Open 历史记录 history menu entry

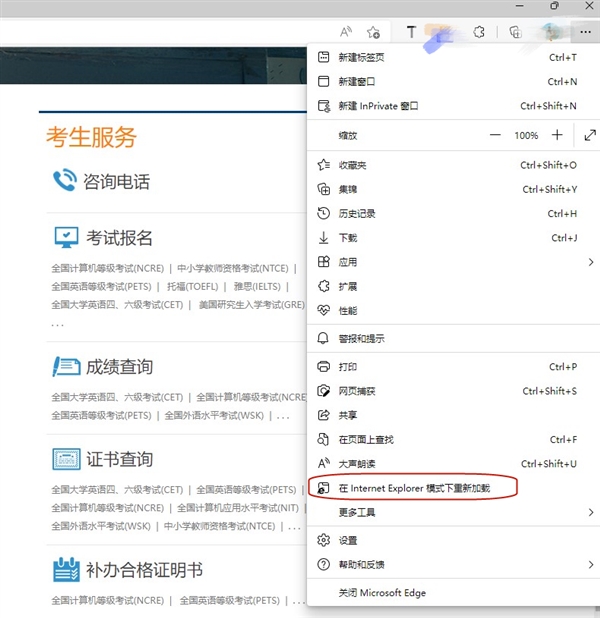[x=453, y=214]
